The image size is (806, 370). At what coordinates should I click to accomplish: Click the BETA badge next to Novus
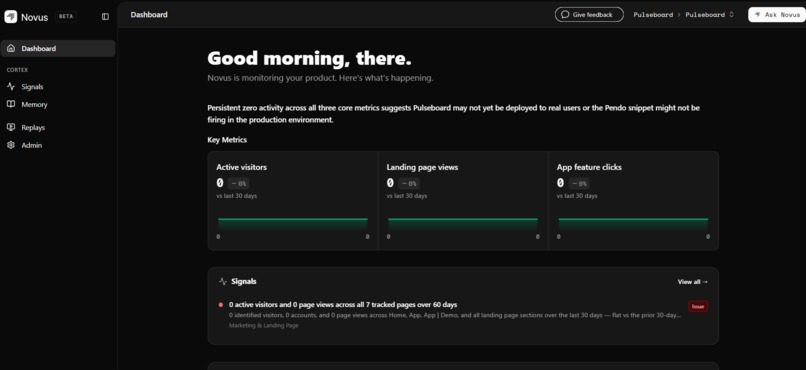66,16
